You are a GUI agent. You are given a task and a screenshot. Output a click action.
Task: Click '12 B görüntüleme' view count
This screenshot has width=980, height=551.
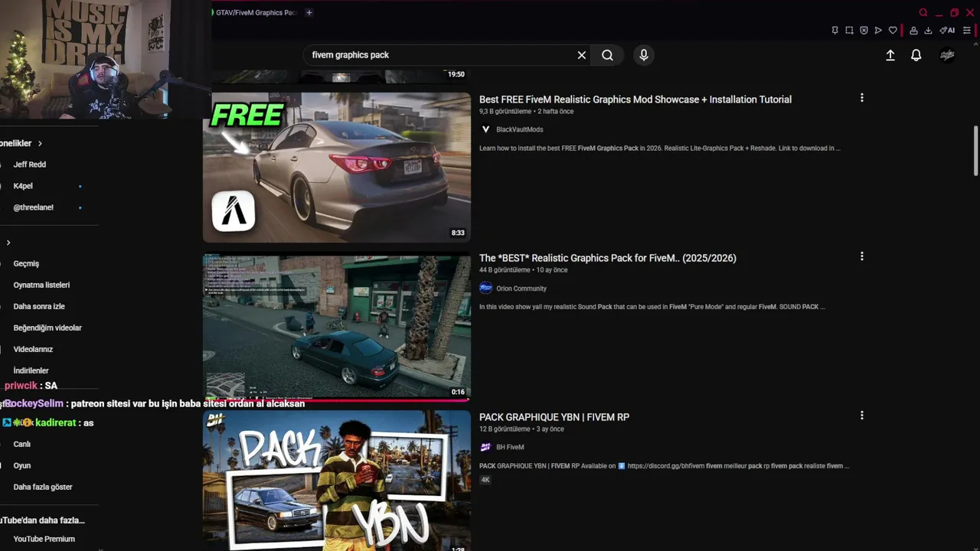(x=505, y=429)
